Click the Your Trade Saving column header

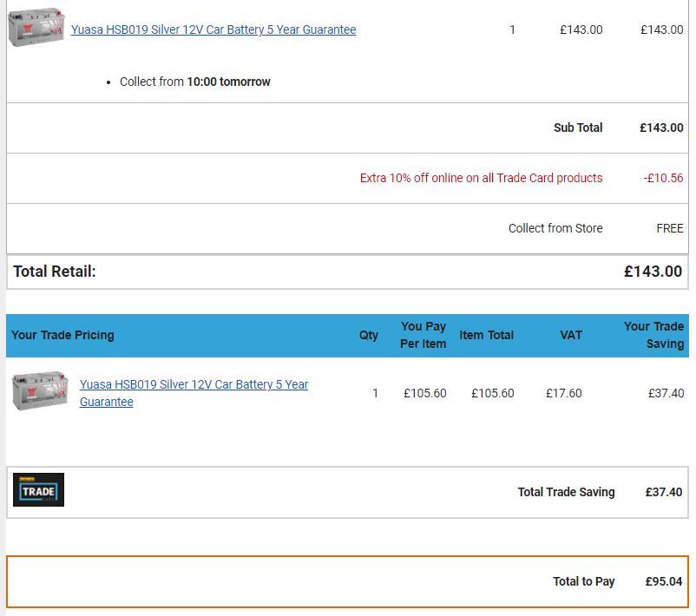point(653,335)
